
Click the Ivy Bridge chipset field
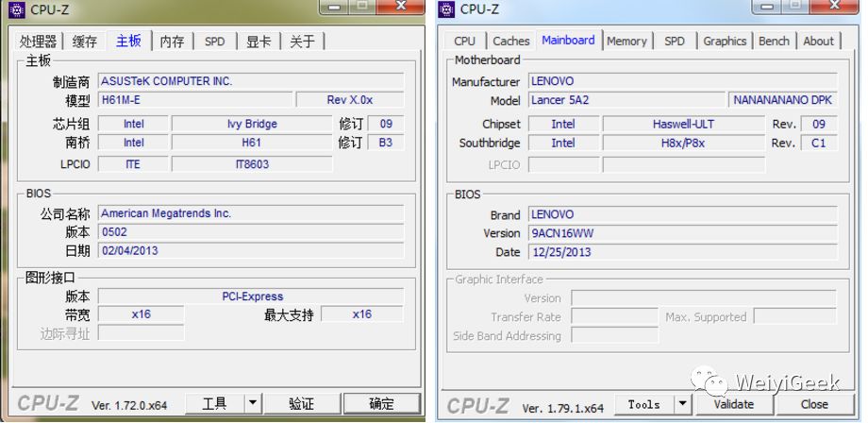click(252, 124)
